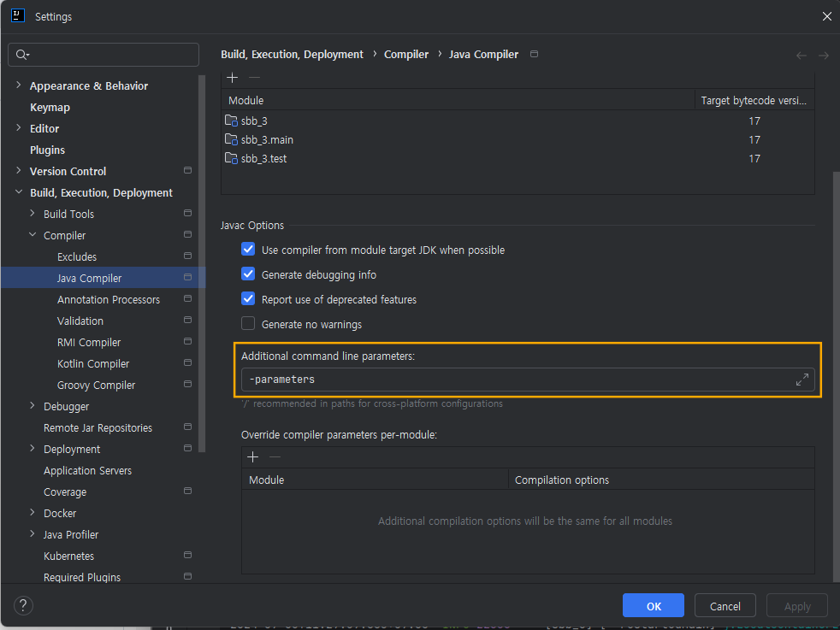
Task: Click the project-level icon next to Java Compiler breadcrumb
Action: 534,54
